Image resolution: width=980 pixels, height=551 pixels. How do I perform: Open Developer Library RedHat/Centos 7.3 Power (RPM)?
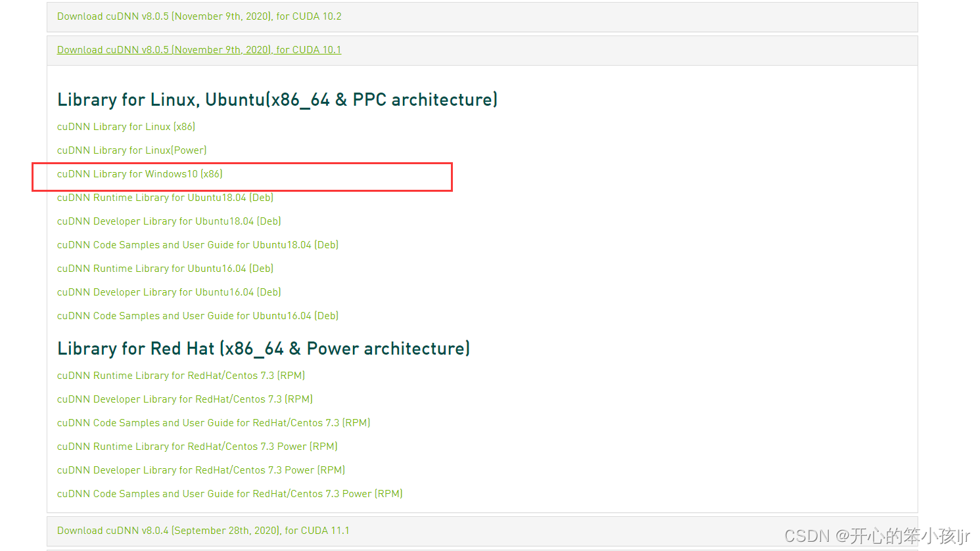(201, 470)
